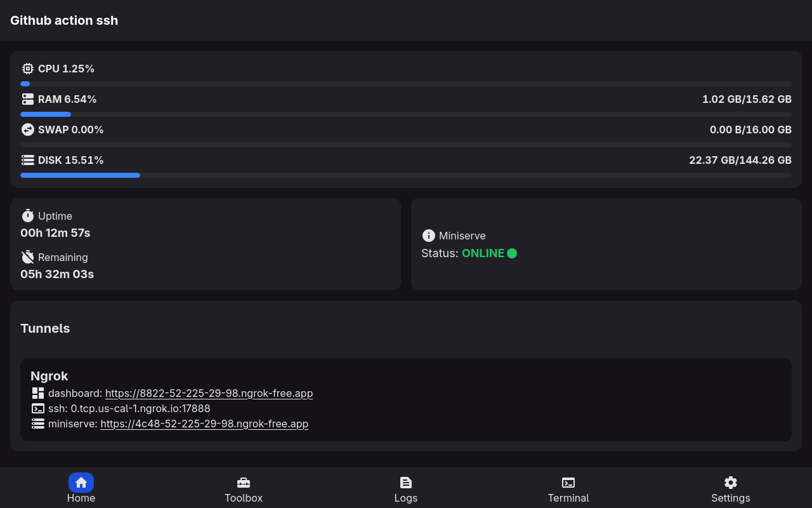
Task: Click the dashboard grid icon in Ngrok section
Action: click(38, 392)
